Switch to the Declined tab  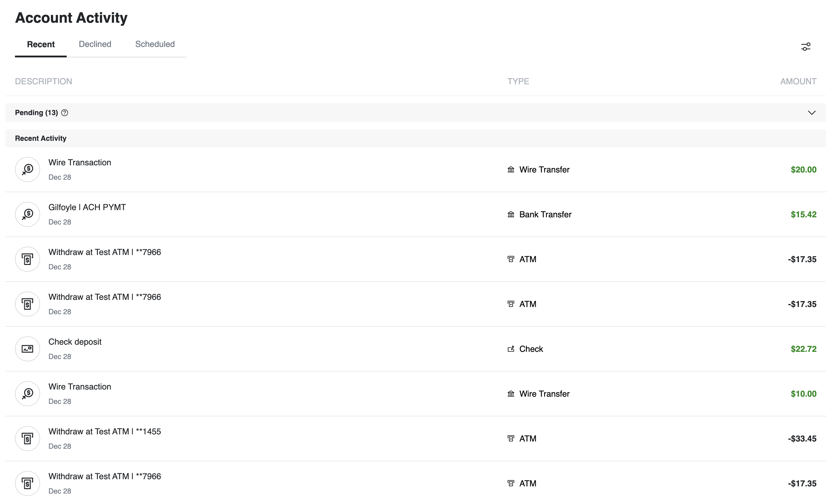click(95, 44)
